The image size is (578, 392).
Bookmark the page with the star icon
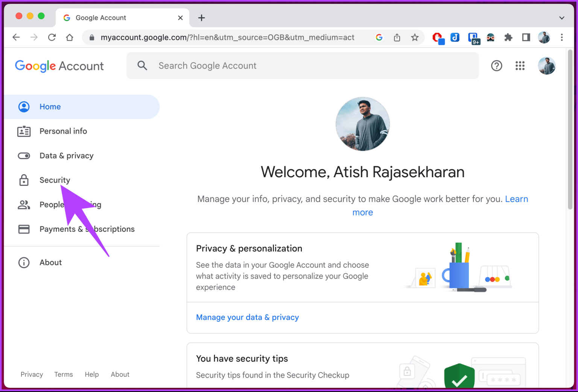click(415, 37)
